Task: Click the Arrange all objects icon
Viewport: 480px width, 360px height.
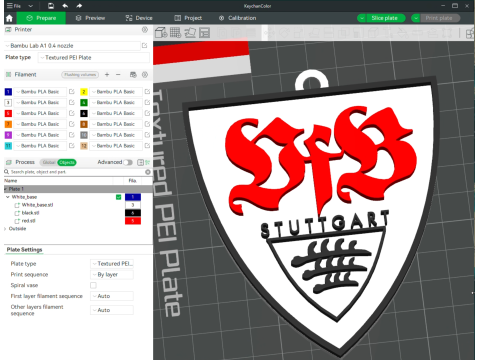Action: [204, 33]
